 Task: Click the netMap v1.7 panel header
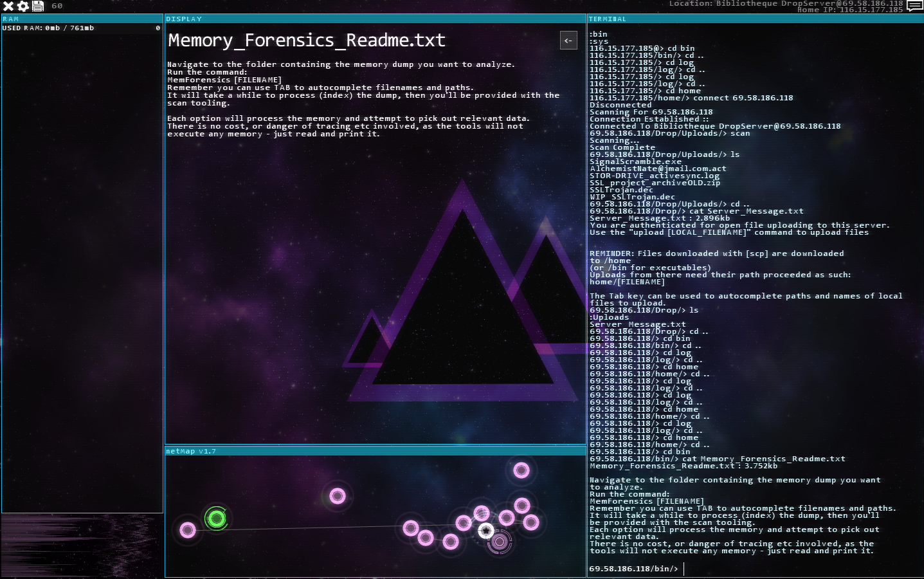(x=376, y=451)
